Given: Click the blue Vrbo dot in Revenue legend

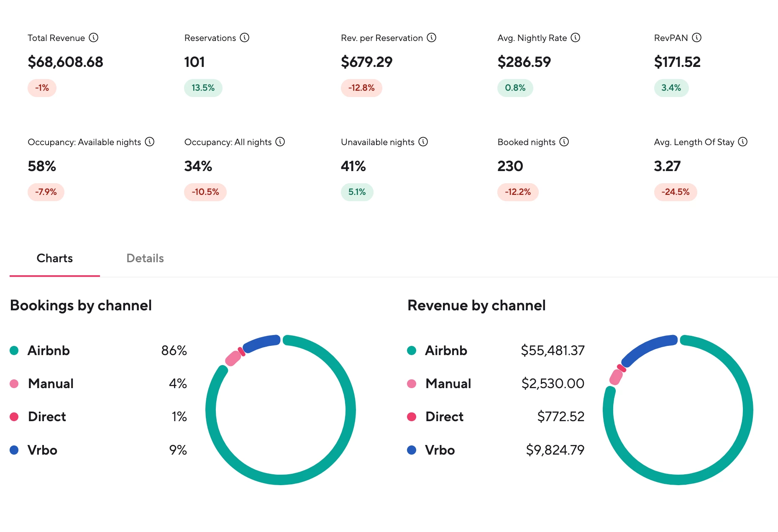Looking at the screenshot, I should (x=412, y=450).
